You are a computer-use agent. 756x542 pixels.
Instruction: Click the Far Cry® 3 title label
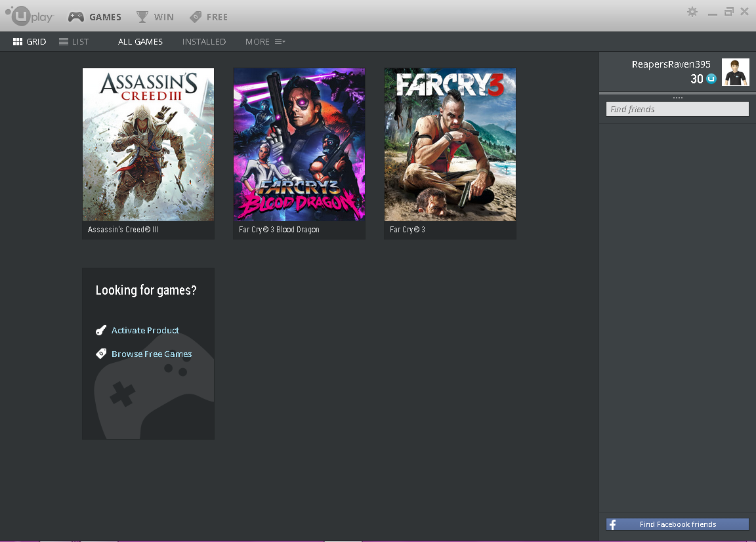coord(407,230)
